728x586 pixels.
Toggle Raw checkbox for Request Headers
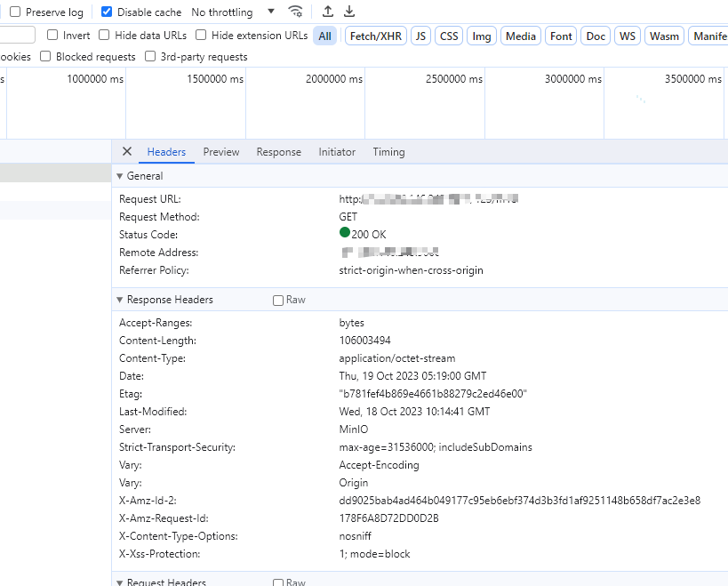tap(278, 582)
